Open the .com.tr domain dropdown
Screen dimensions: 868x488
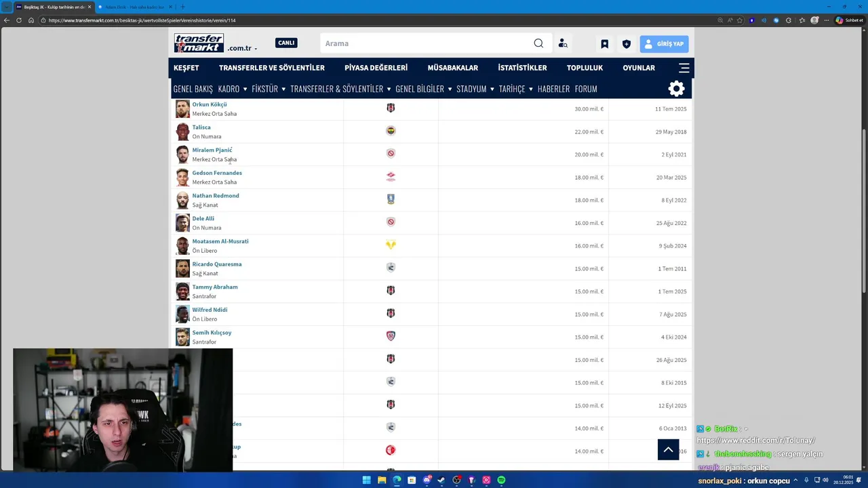[243, 48]
